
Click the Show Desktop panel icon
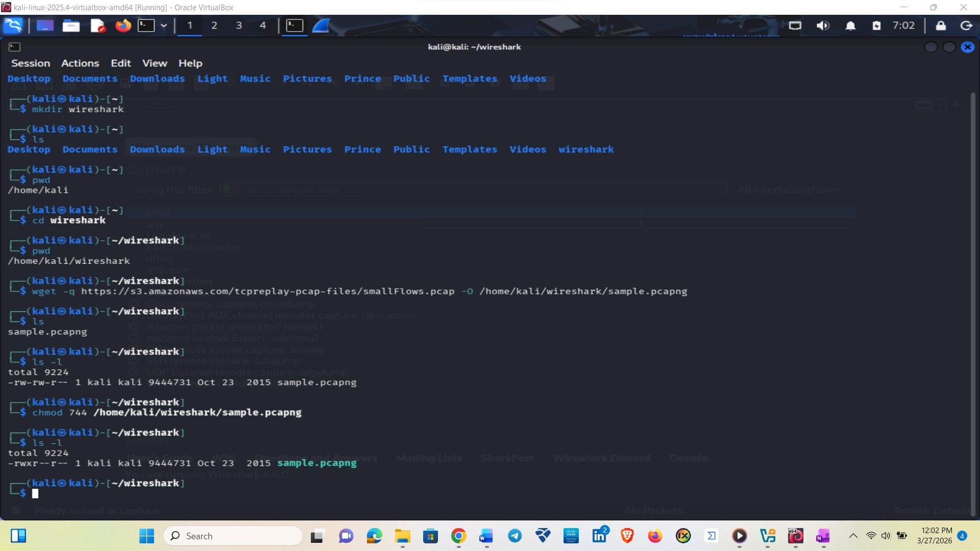(45, 26)
